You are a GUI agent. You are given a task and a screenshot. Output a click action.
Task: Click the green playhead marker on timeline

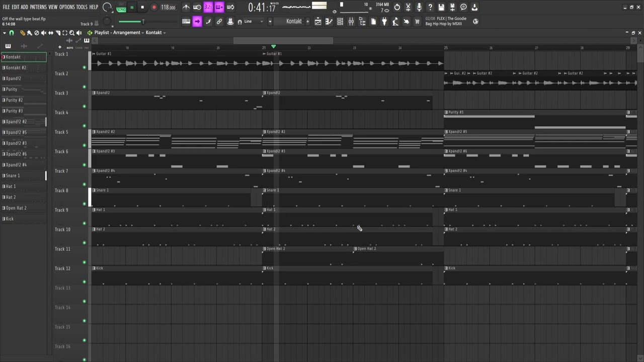(x=273, y=47)
